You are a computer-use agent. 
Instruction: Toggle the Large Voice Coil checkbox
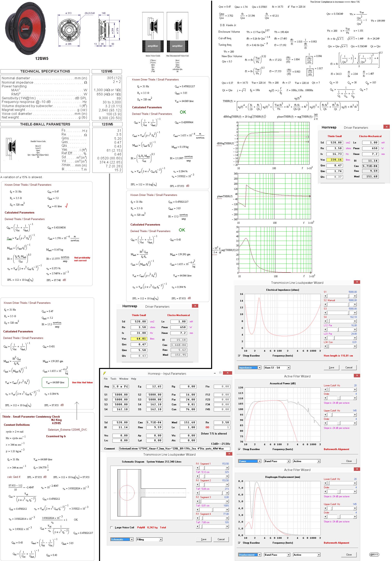click(112, 527)
